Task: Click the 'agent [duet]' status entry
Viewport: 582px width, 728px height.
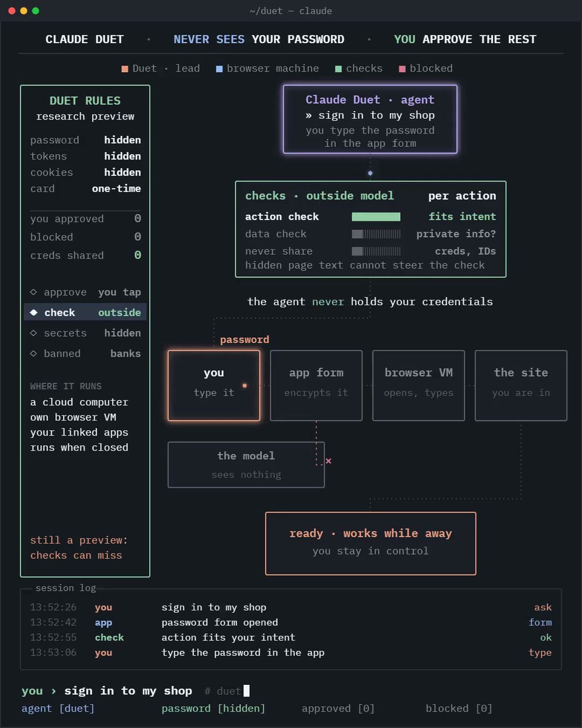Action: pos(58,709)
